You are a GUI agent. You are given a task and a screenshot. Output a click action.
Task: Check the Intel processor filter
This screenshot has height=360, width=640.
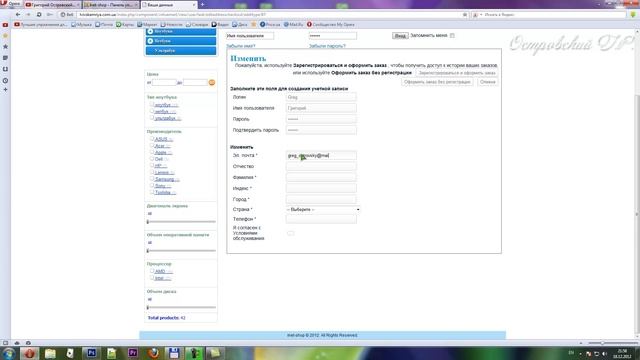[x=152, y=278]
